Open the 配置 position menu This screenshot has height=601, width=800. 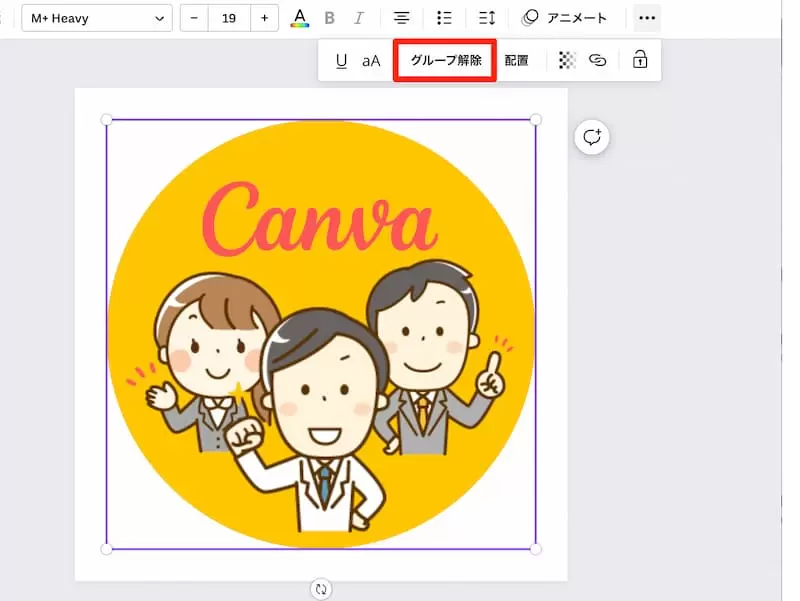[x=516, y=61]
